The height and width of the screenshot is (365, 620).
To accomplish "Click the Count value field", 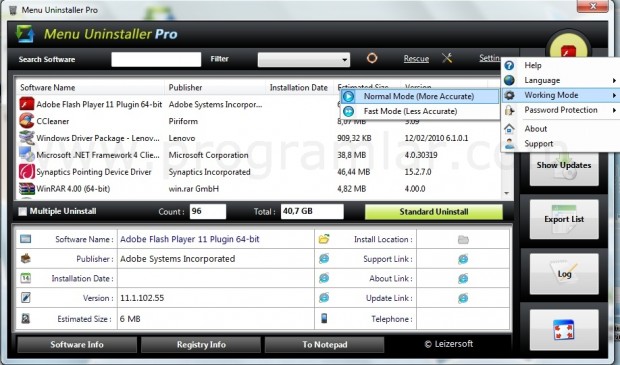I will 208,211.
